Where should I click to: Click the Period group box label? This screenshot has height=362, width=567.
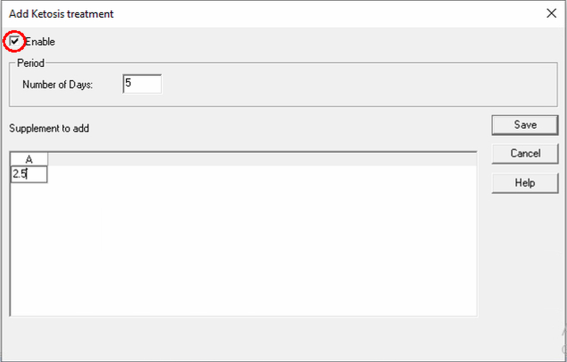point(31,63)
